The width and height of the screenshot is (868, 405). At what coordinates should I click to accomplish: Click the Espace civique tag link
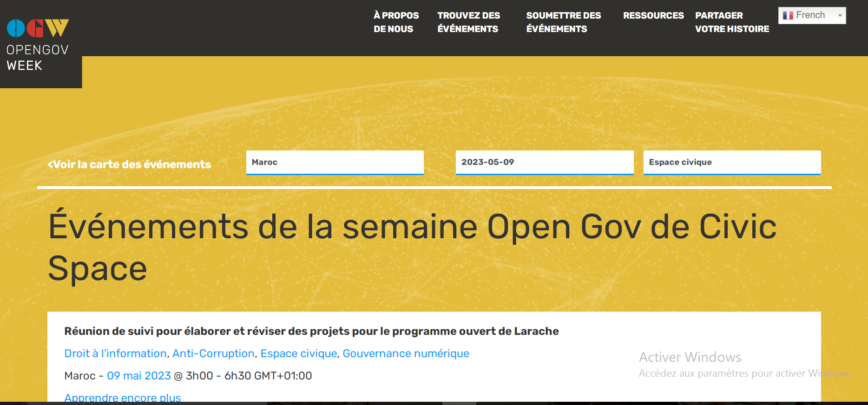click(299, 353)
